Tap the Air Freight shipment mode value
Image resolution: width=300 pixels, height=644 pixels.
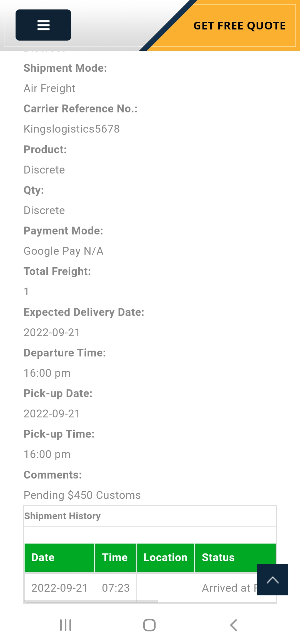coord(50,88)
